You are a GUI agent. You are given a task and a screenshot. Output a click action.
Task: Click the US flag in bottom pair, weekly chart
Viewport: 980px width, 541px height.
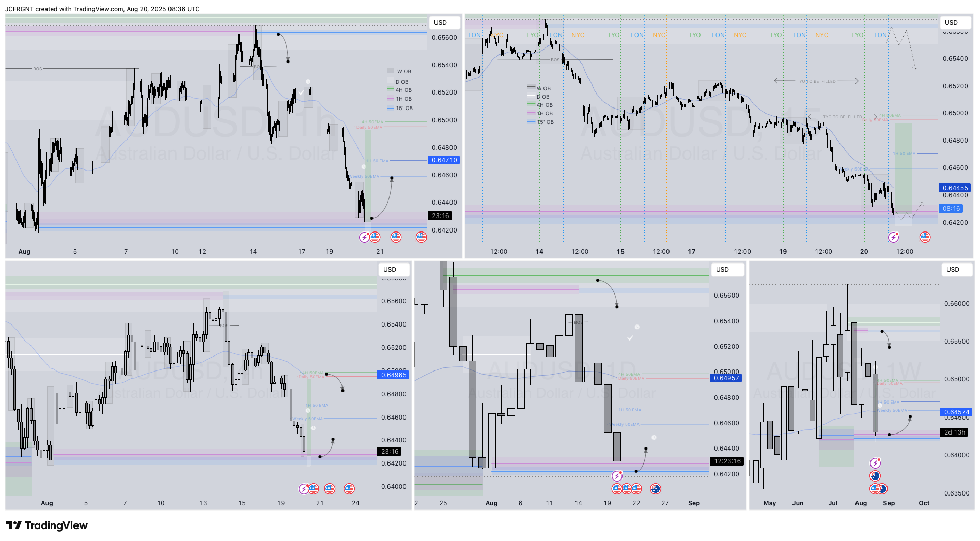875,489
